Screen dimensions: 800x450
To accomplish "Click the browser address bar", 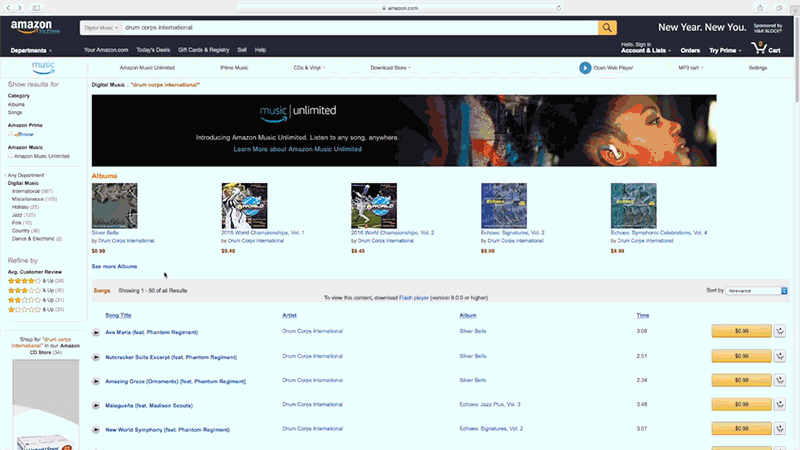I will (399, 8).
